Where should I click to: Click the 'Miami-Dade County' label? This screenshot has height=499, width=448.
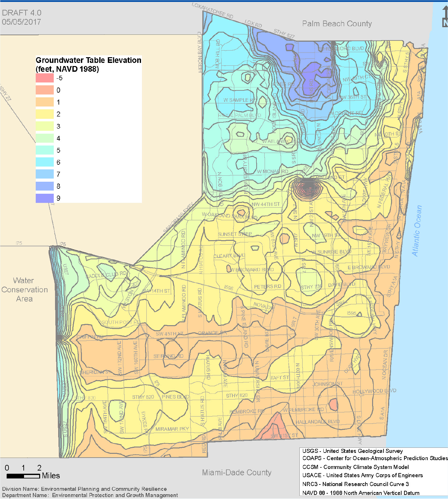pyautogui.click(x=237, y=472)
